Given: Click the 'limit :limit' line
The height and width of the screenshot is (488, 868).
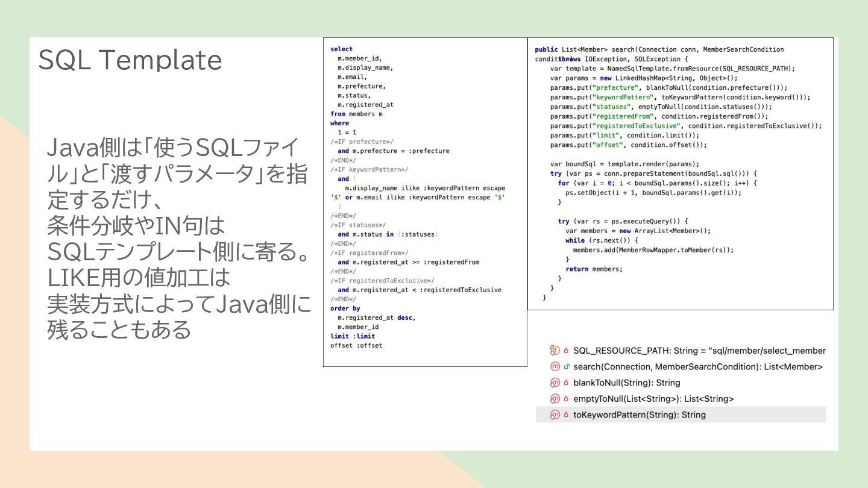Looking at the screenshot, I should click(x=353, y=336).
